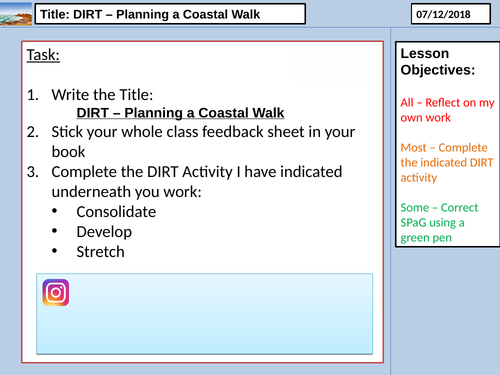Click the green Some – Correct SPaG objective
The height and width of the screenshot is (375, 500).
click(x=439, y=222)
